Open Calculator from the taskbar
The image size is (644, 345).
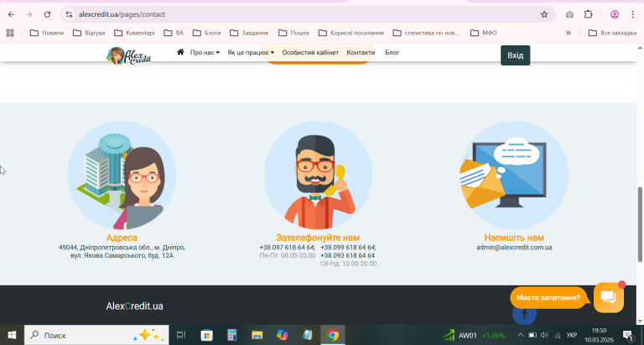[232, 335]
